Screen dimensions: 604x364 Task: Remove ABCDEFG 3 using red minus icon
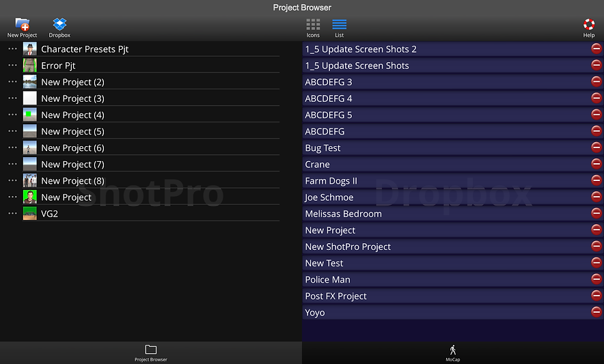[x=596, y=81]
